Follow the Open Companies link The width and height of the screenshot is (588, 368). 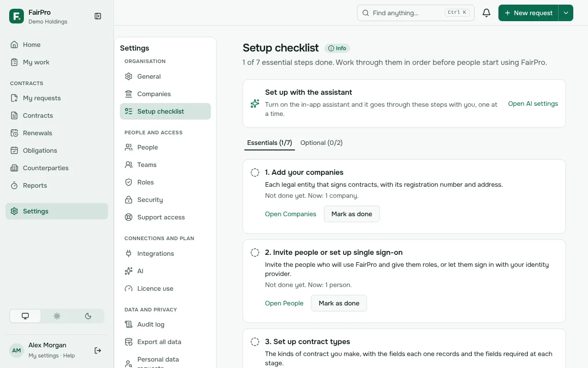(291, 214)
